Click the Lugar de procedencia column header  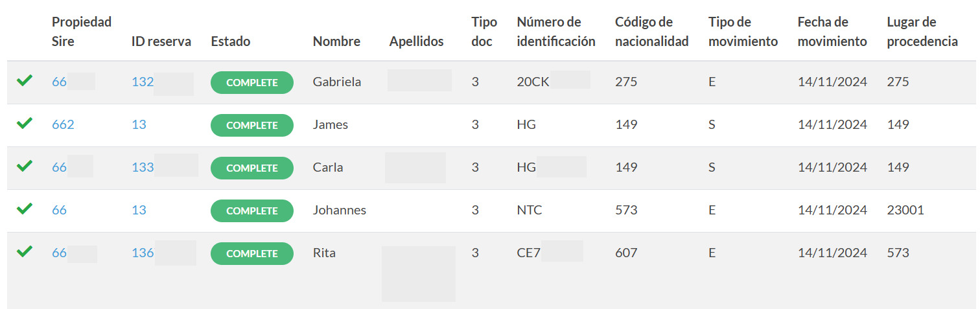point(922,32)
